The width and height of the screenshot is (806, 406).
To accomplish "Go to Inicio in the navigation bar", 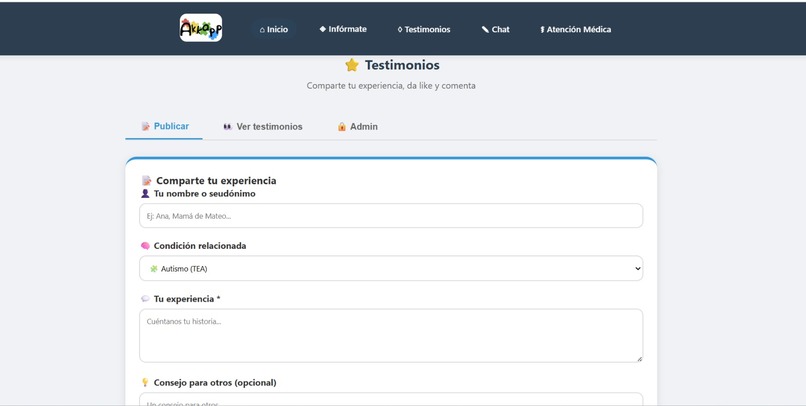I will click(273, 29).
